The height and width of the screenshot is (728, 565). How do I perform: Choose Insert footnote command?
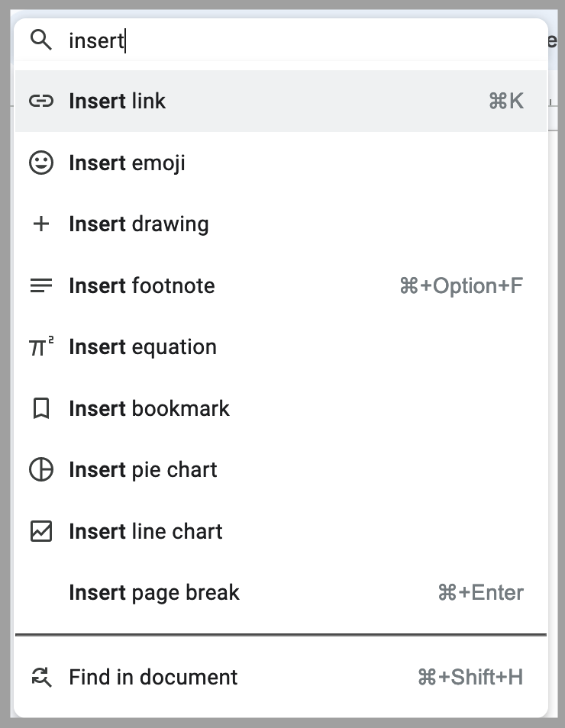click(x=142, y=285)
